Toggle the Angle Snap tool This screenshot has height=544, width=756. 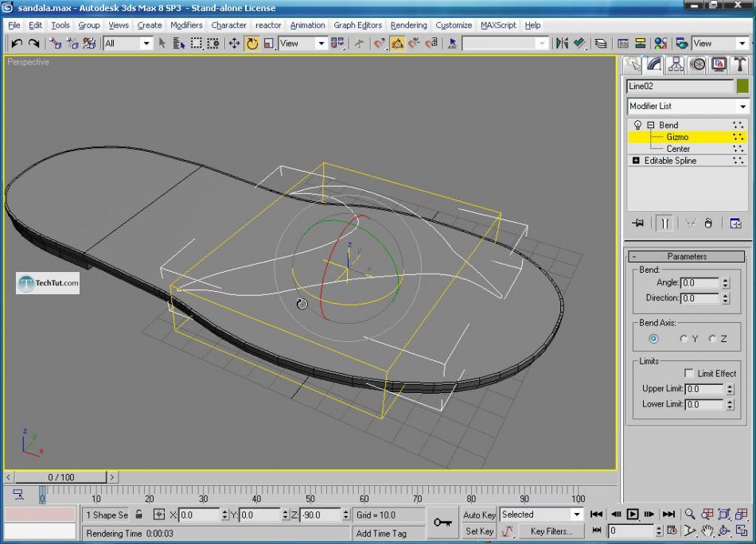click(397, 44)
